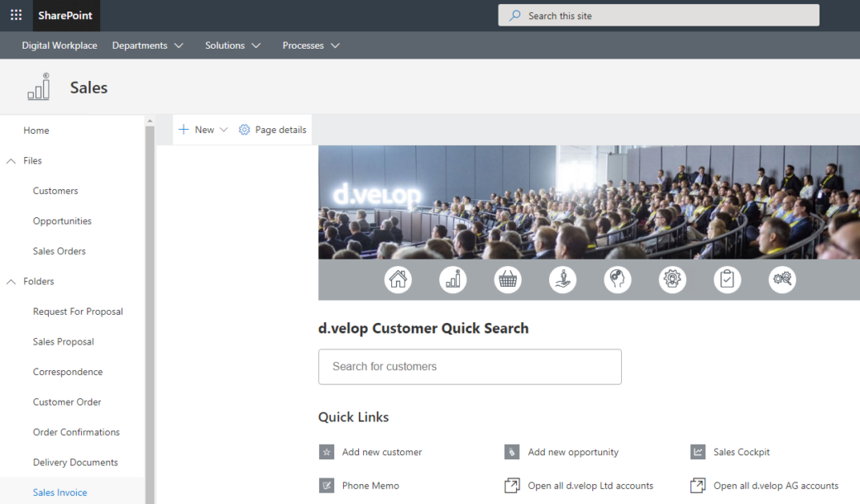The height and width of the screenshot is (504, 860).
Task: Collapse the Files section chevron
Action: point(11,161)
